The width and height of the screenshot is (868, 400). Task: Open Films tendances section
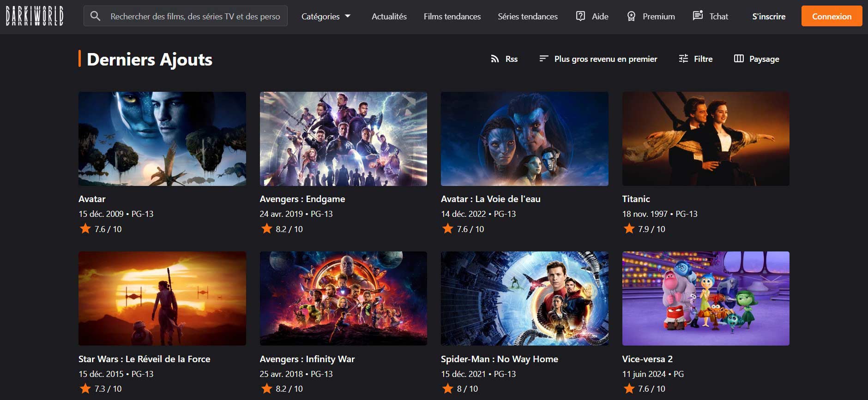click(x=452, y=16)
